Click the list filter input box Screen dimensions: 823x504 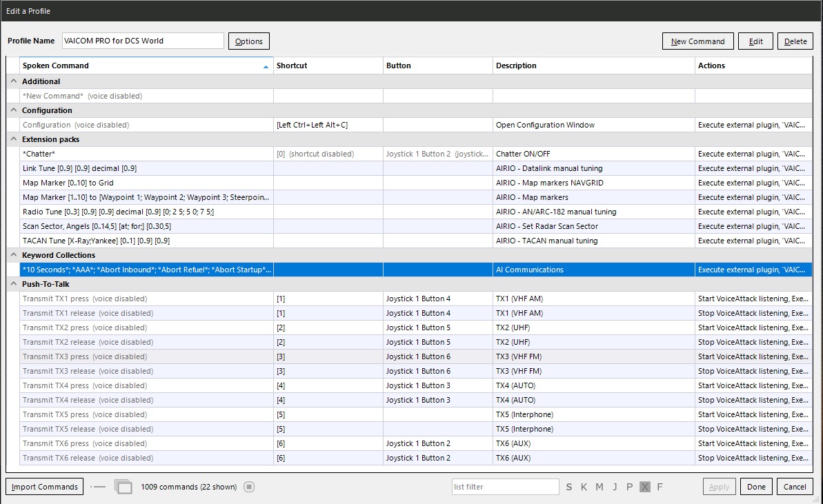tap(505, 487)
